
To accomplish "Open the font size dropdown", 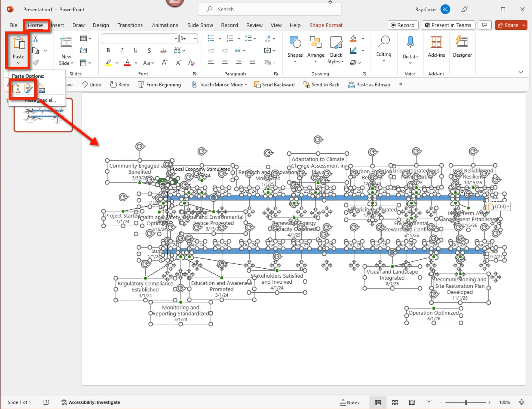I will (x=195, y=38).
